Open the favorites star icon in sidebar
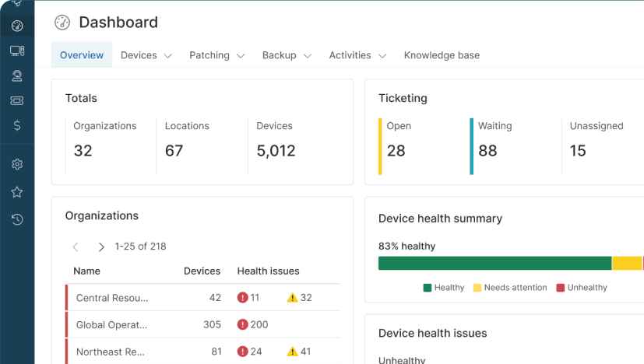Viewport: 644px width, 364px height. (x=17, y=192)
